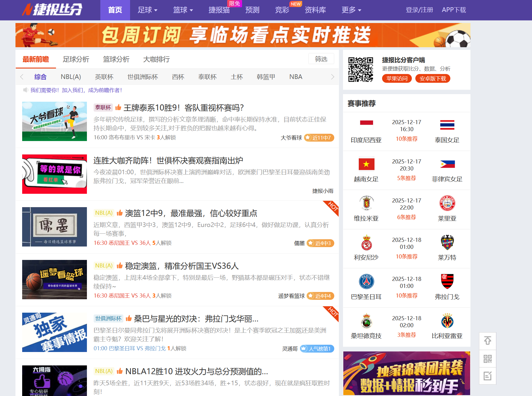The width and height of the screenshot is (532, 396).
Task: Switch to the 篮球分析 tab
Action: [116, 59]
